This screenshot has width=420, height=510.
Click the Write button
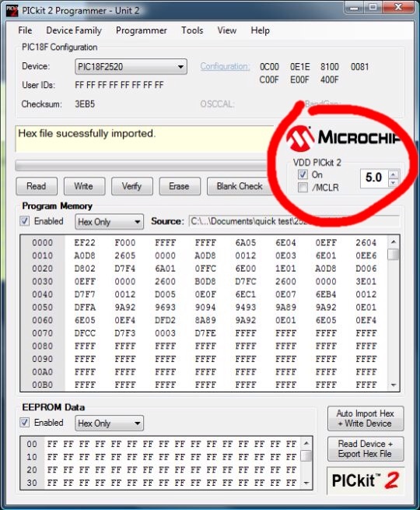point(85,186)
